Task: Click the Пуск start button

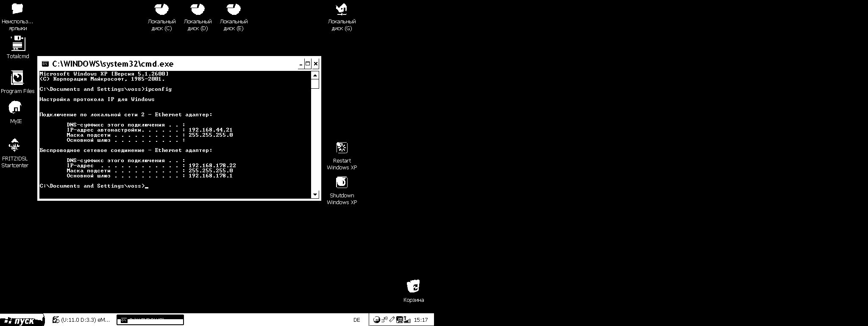Action: coord(22,320)
